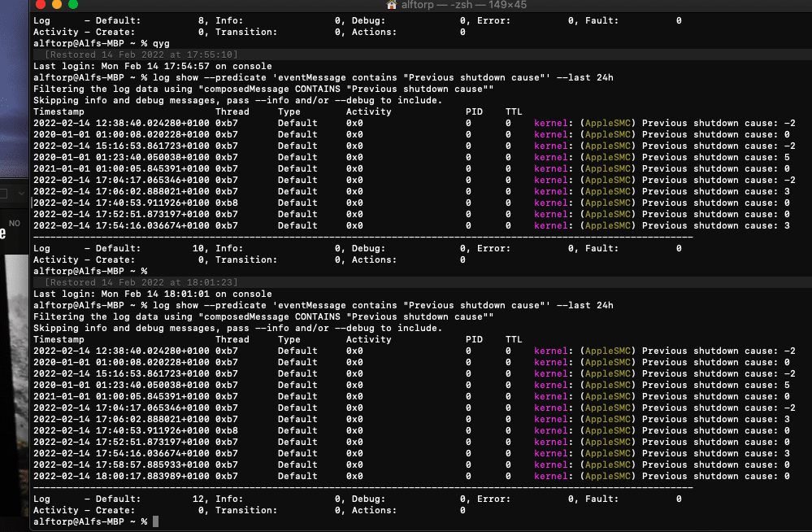Click the home folder icon in the title bar
Screen dimensions: 812x532
pos(392,5)
